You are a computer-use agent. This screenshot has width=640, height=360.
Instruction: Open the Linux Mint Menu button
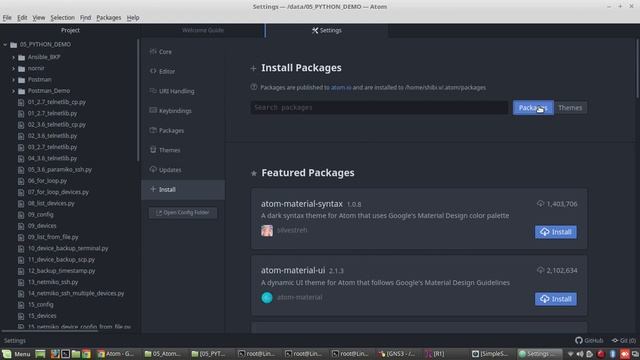tap(16, 354)
